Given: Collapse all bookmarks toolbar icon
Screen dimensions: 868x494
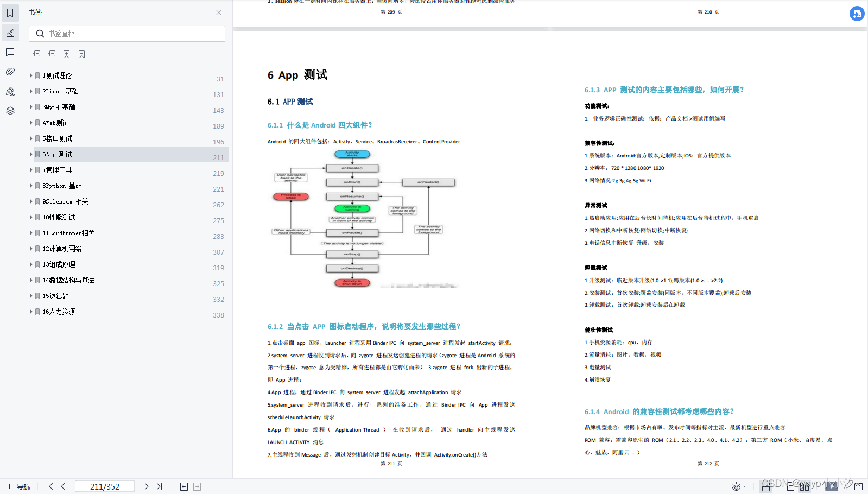Looking at the screenshot, I should (x=52, y=54).
